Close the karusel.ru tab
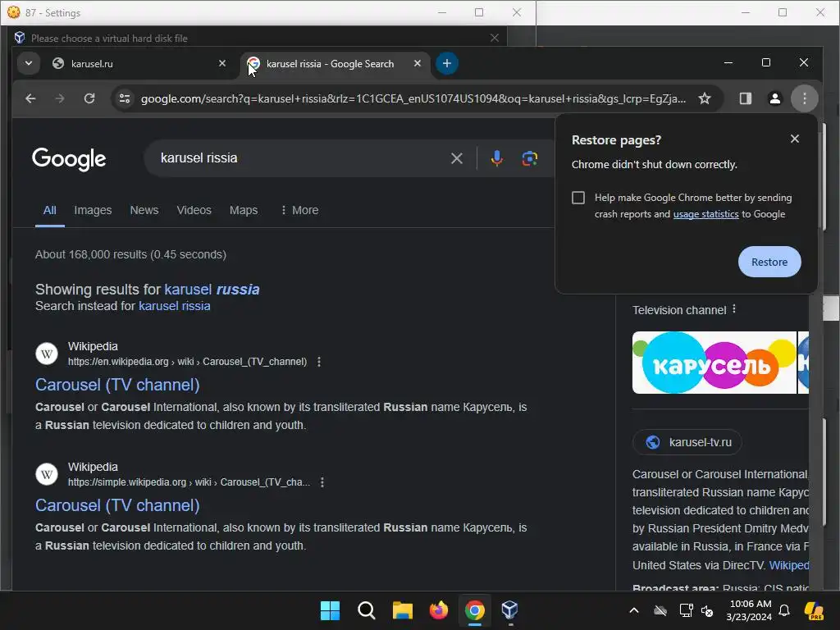The image size is (840, 630). pos(222,63)
